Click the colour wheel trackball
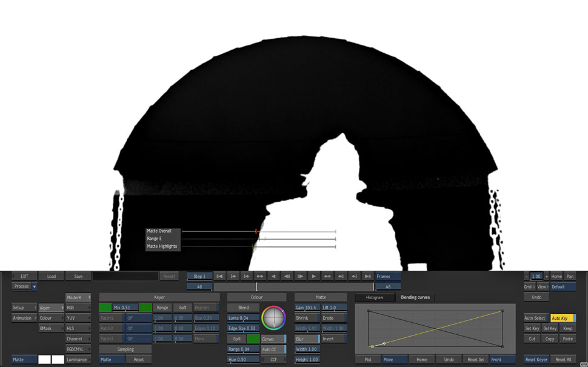 (273, 319)
